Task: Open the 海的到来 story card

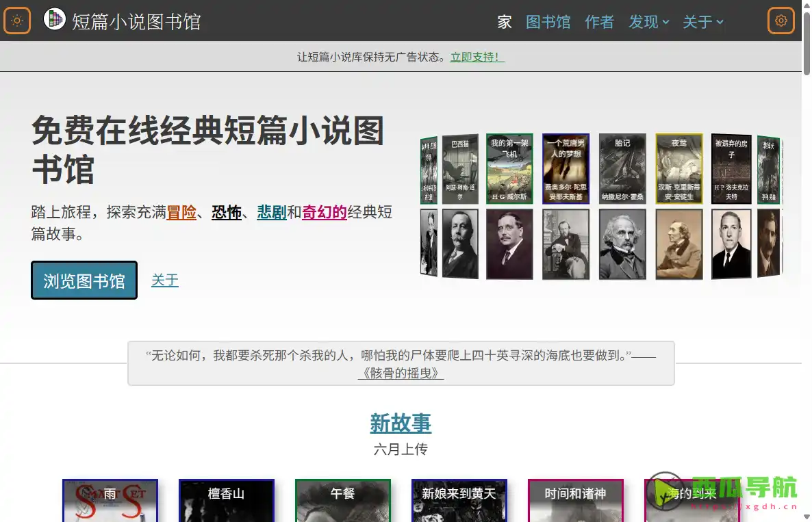Action: pos(692,500)
